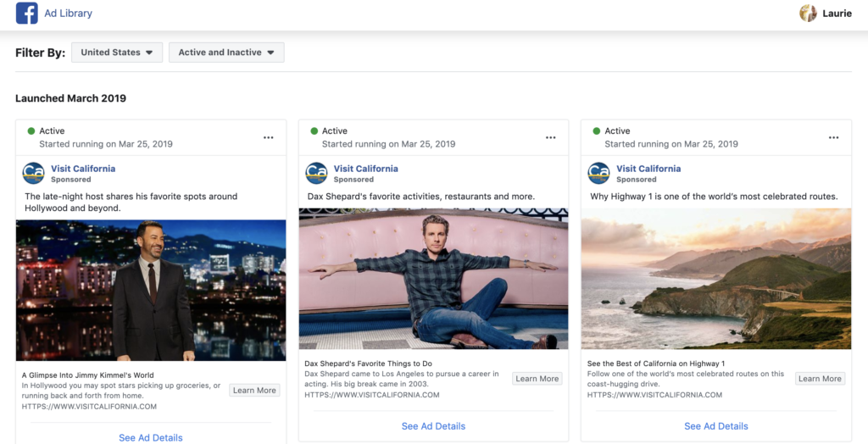Click Visit California logo on Highway 1 ad
The height and width of the screenshot is (444, 868).
tap(598, 174)
